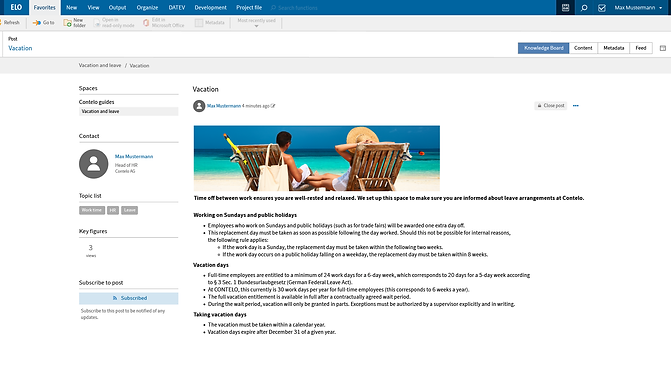Click the Working on Sundays and public holidays heading

[245, 215]
